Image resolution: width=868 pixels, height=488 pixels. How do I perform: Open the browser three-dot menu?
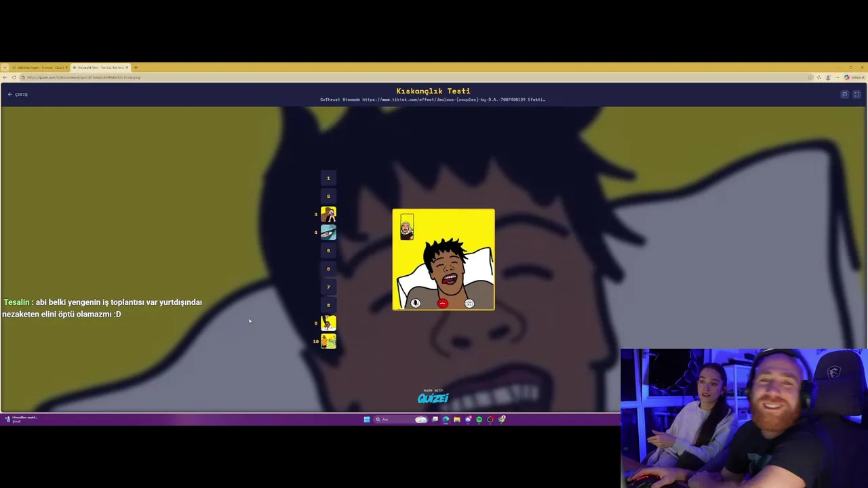tap(837, 77)
